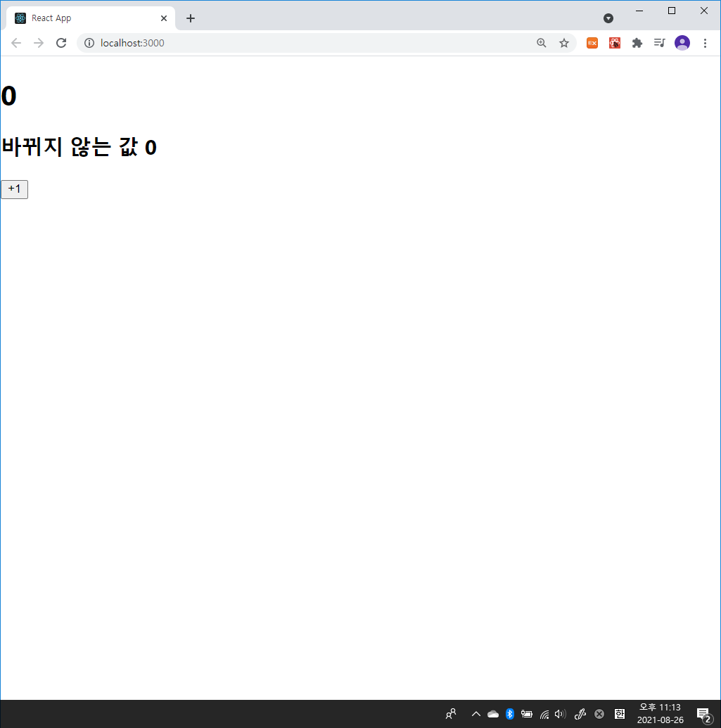Select the large 0 counter heading
This screenshot has height=728, width=721.
coord(9,96)
